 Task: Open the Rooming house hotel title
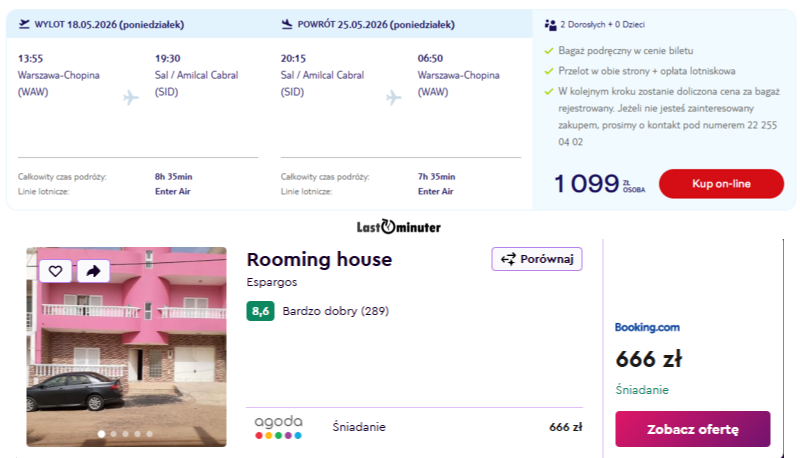(319, 260)
